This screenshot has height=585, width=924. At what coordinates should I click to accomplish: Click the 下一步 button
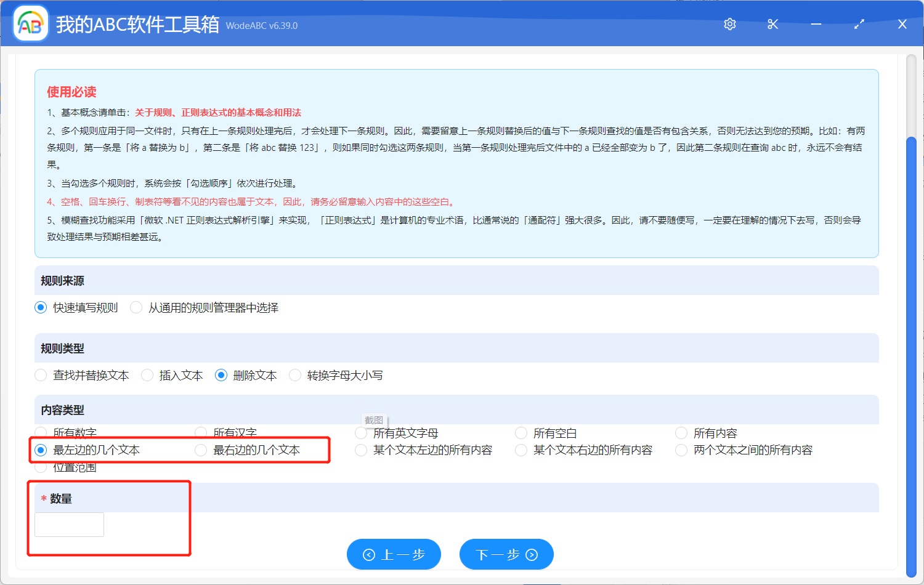coord(506,554)
